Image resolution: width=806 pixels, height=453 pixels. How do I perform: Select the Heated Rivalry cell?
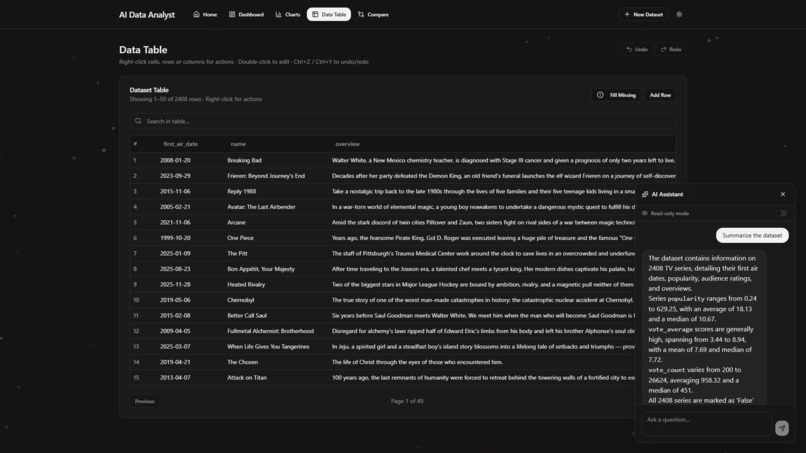[246, 284]
